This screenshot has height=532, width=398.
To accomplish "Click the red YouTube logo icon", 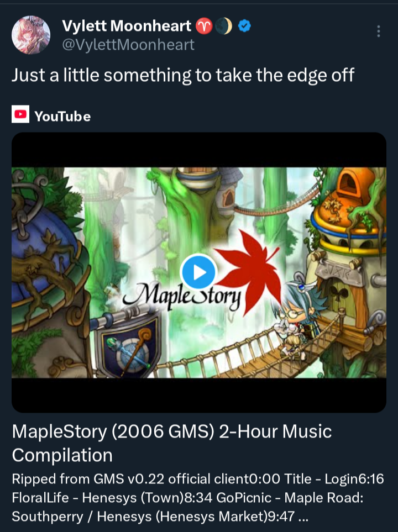I will tap(20, 114).
